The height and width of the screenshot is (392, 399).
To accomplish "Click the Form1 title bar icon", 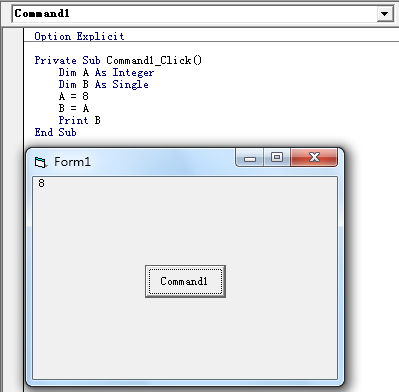I will coord(41,162).
